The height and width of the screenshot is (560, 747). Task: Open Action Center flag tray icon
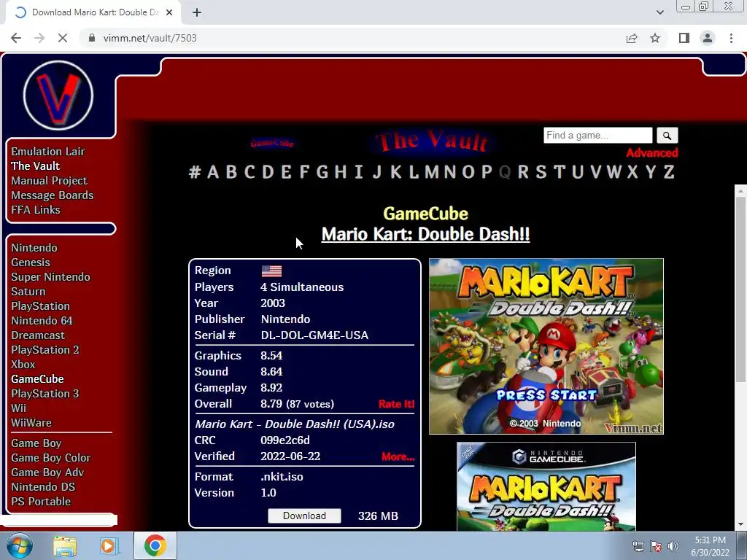pyautogui.click(x=656, y=546)
